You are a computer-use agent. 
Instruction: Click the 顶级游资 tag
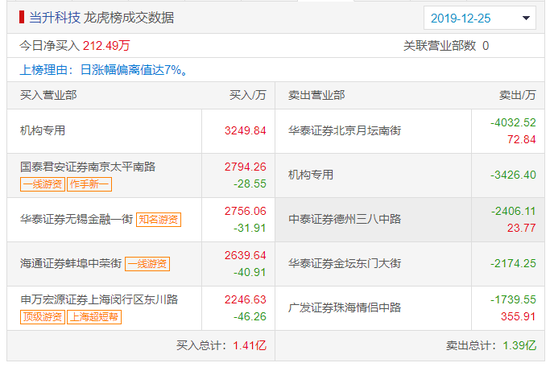point(42,317)
